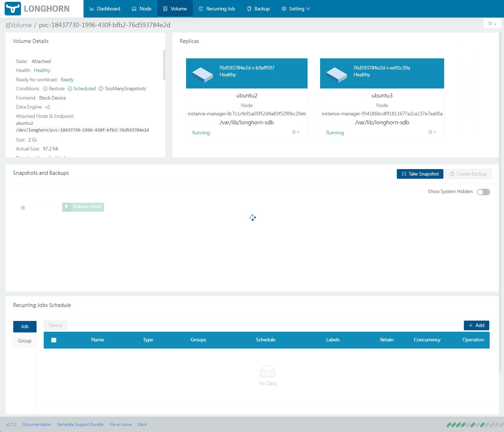Click the clock icon on Recurring Job nav item
Screen dimensions: 504x432
click(201, 8)
